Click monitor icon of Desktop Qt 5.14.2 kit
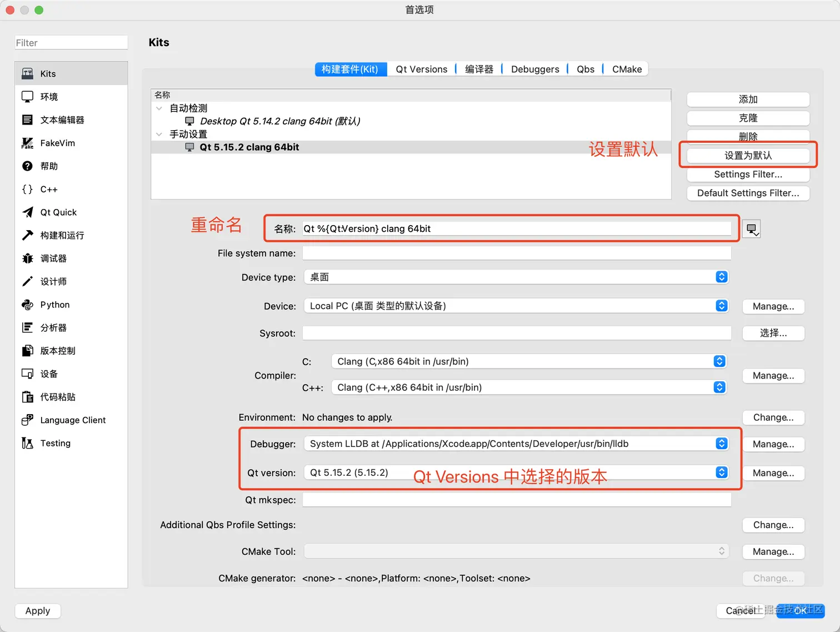Viewport: 840px width, 632px height. tap(189, 121)
